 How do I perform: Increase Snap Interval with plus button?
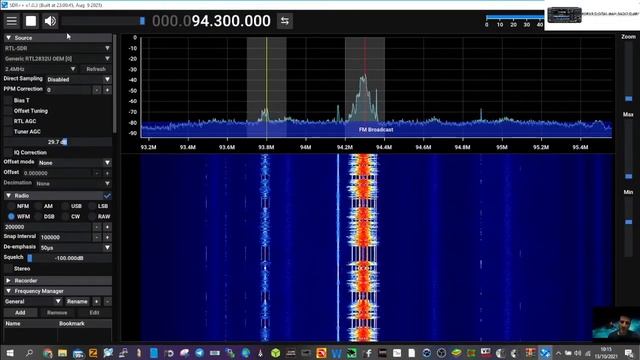coord(107,237)
